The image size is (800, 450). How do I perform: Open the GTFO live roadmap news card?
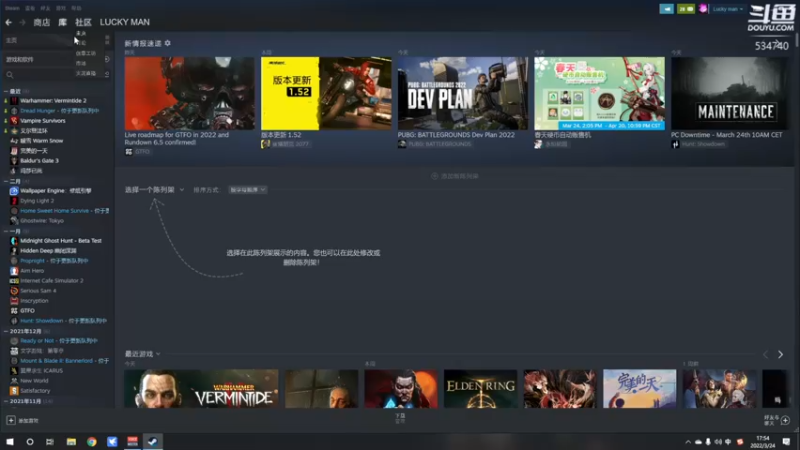coord(189,106)
